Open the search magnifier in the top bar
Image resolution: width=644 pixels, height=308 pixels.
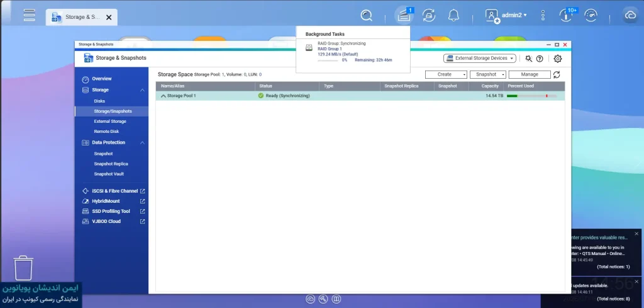[367, 16]
